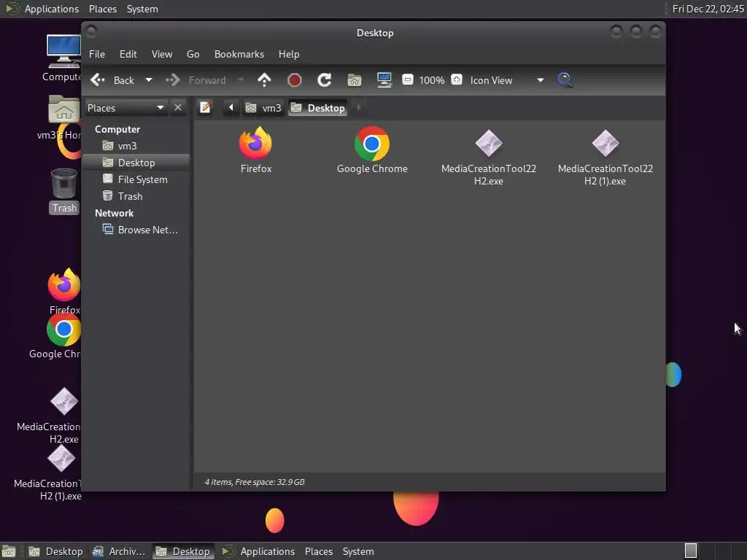Open the Back history dropdown arrow
Viewport: 747px width, 560px height.
coord(149,80)
